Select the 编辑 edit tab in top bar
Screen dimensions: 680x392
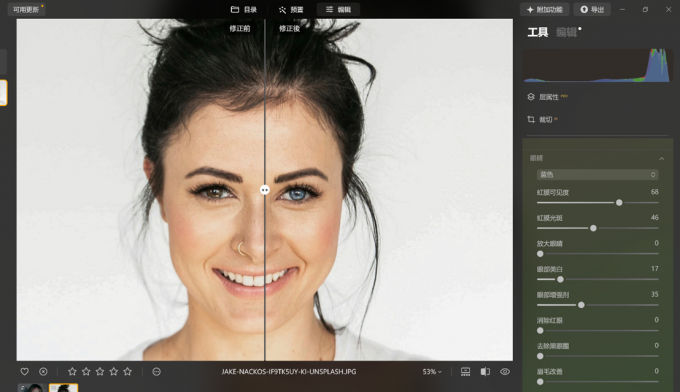pos(338,10)
